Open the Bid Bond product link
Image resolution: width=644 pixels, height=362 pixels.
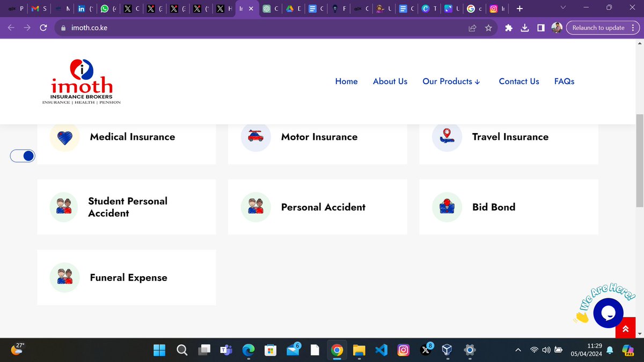click(x=494, y=207)
